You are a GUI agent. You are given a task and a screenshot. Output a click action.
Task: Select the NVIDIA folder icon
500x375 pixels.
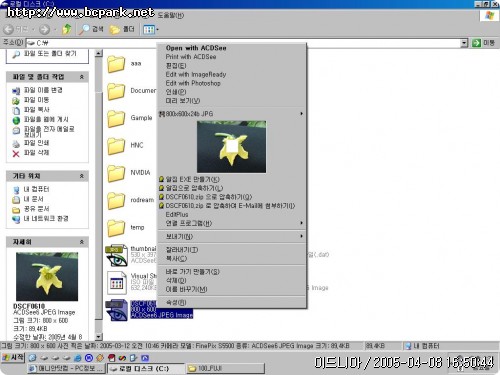click(116, 173)
